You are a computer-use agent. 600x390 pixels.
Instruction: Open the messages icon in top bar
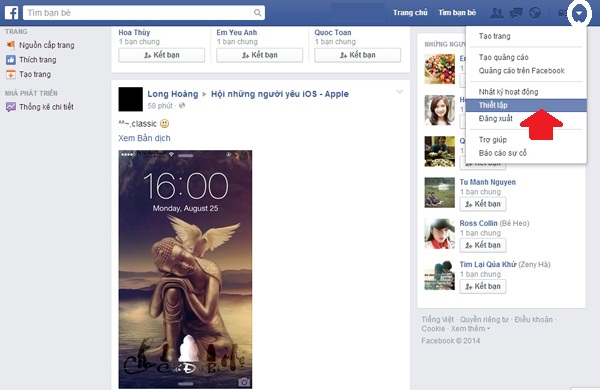click(516, 13)
